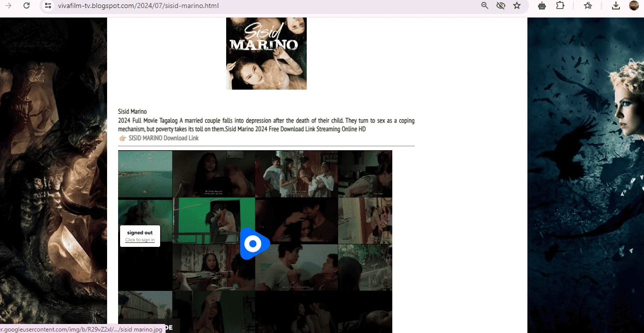This screenshot has width=644, height=333.
Task: Click the pointing hand emoji before download link
Action: tap(123, 138)
